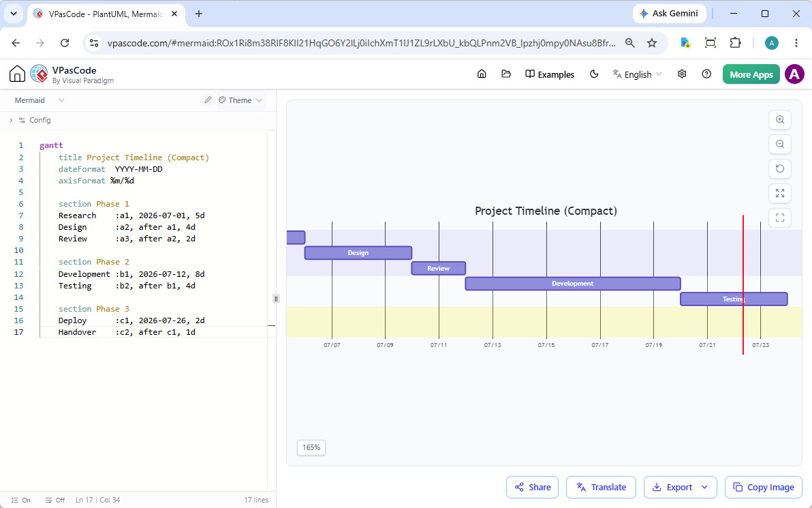Zoom out on the diagram preview
This screenshot has width=812, height=508.
pyautogui.click(x=780, y=144)
